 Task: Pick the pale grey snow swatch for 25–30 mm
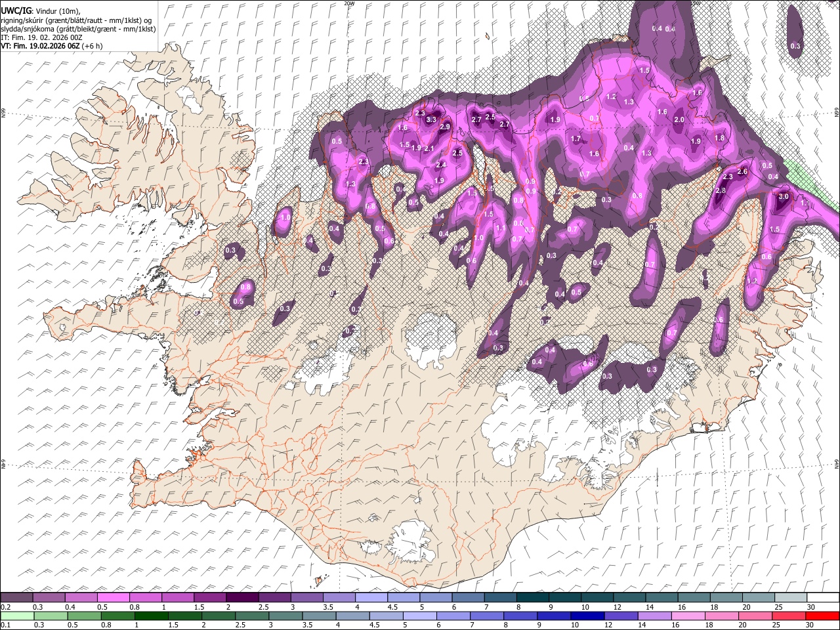click(x=790, y=598)
